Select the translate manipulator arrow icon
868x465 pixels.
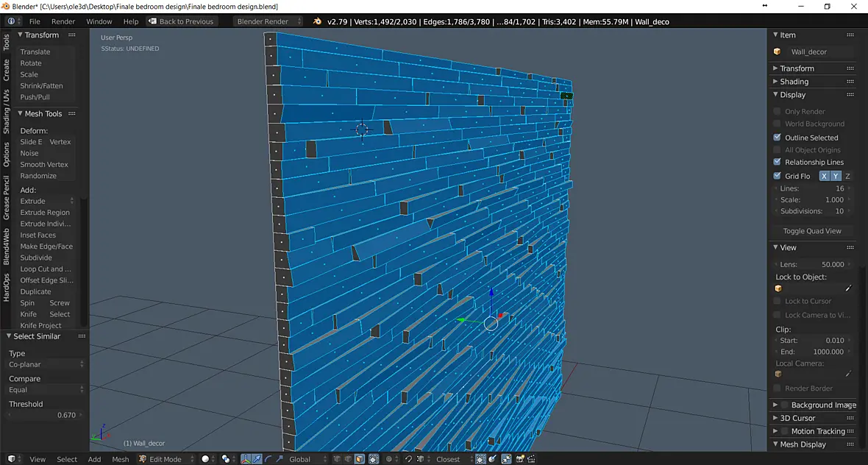coord(257,459)
